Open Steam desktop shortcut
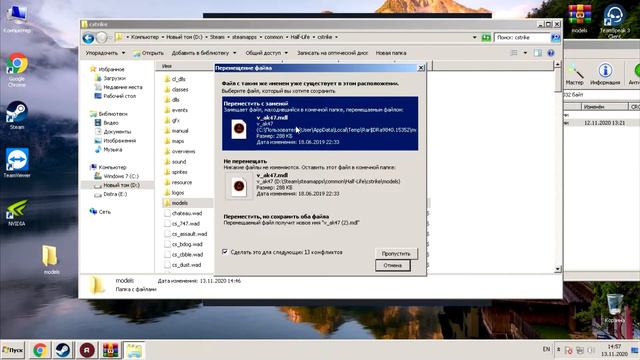 [x=17, y=115]
